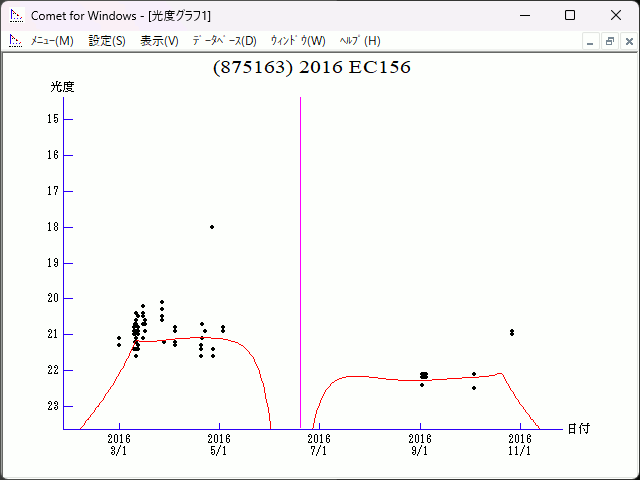Viewport: 640px width, 480px height.
Task: Click the 2016 11/1 date label
Action: (x=520, y=445)
